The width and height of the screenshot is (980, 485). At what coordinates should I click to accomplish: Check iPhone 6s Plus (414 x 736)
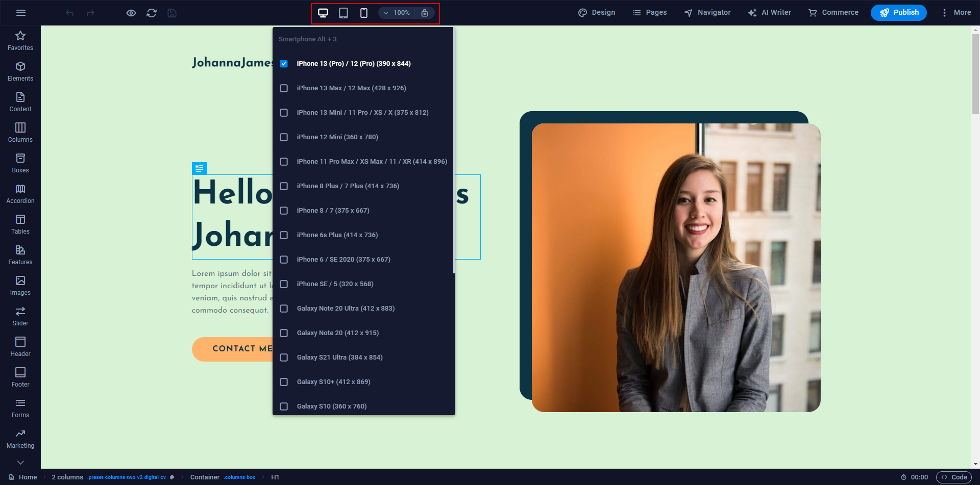click(284, 235)
